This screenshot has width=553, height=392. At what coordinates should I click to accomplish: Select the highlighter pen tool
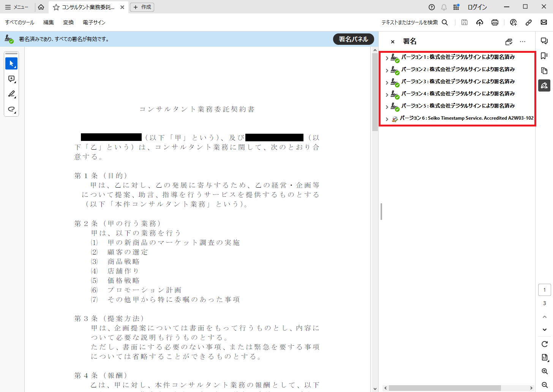11,94
